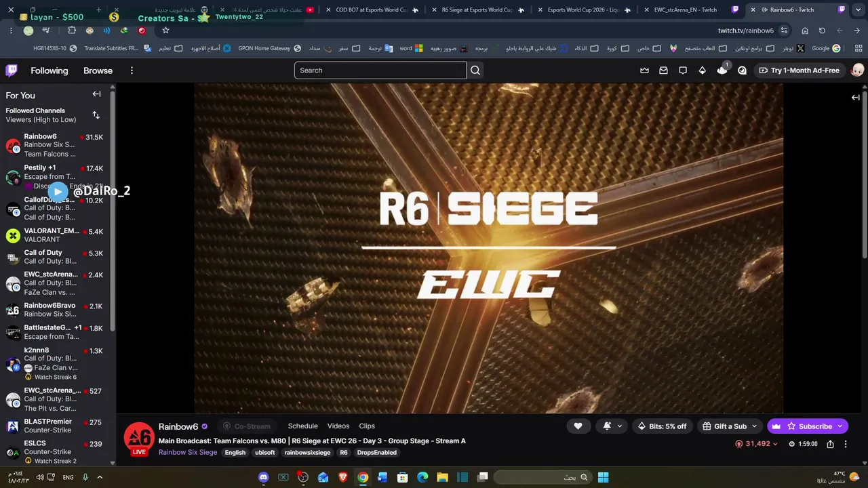Open the Get Bits menu

702,70
